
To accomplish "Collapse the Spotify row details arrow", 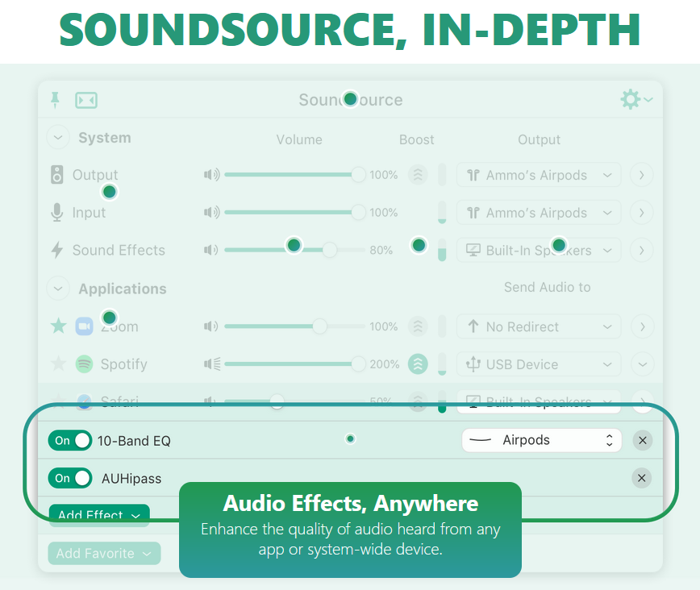I will click(x=643, y=364).
